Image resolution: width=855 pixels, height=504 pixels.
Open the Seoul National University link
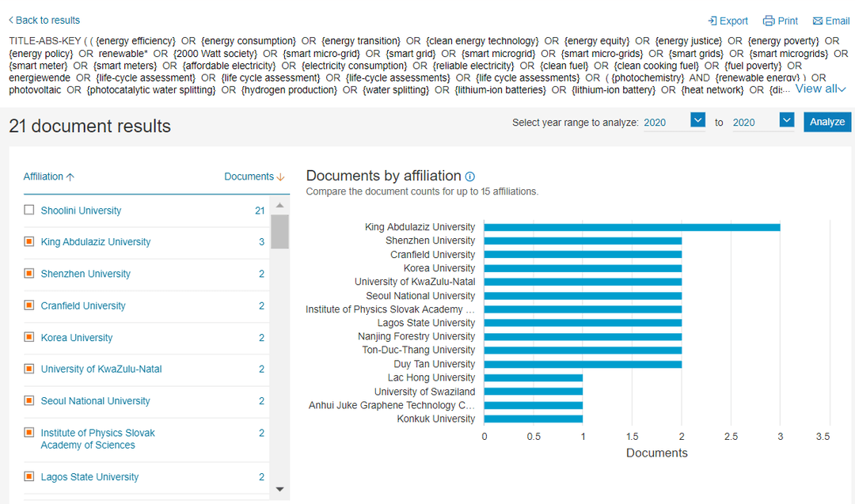tap(96, 401)
